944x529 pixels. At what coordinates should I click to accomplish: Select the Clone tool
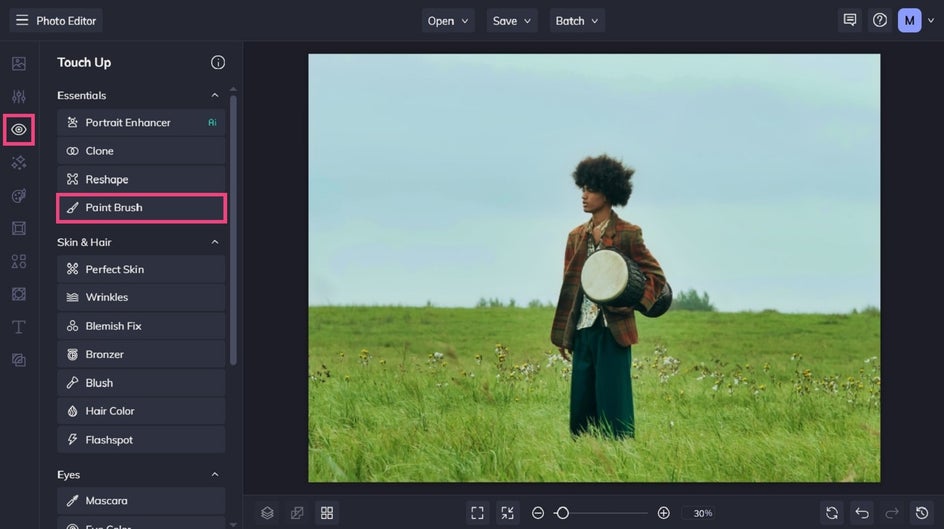click(141, 151)
